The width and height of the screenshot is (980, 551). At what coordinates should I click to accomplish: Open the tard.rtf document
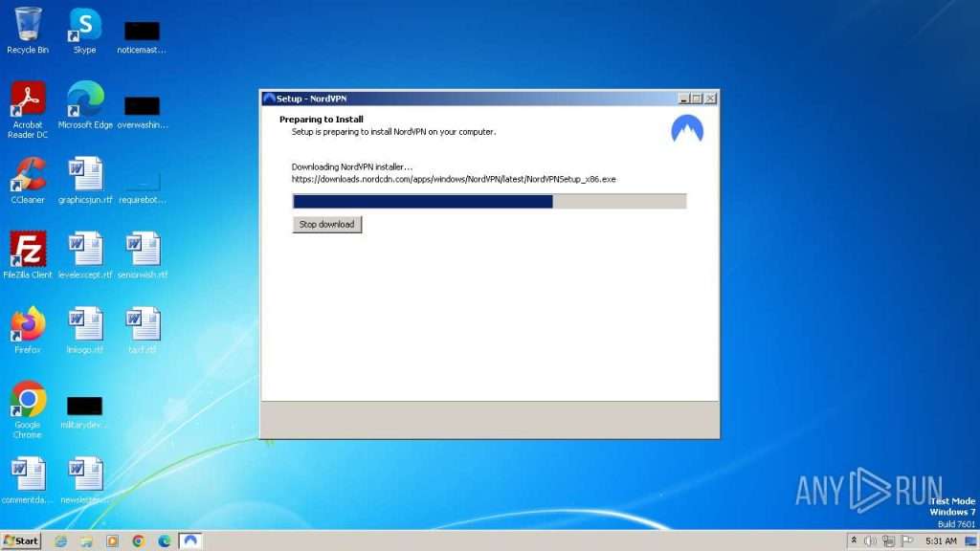tap(142, 325)
